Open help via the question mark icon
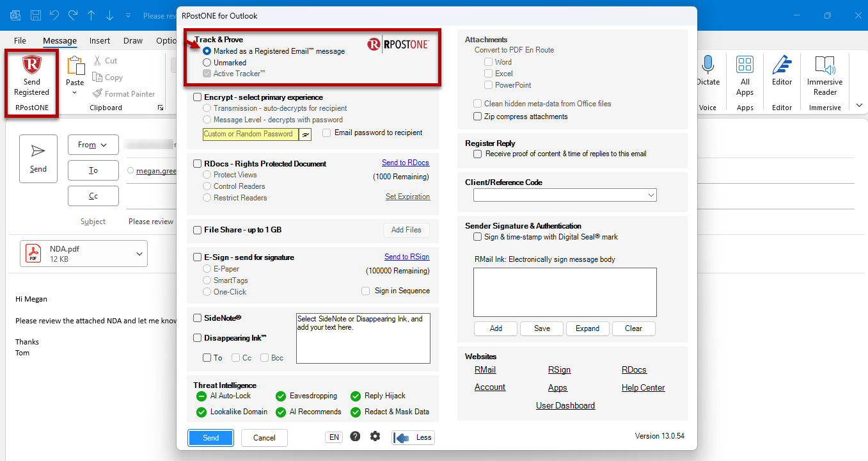The image size is (868, 461). pyautogui.click(x=355, y=437)
